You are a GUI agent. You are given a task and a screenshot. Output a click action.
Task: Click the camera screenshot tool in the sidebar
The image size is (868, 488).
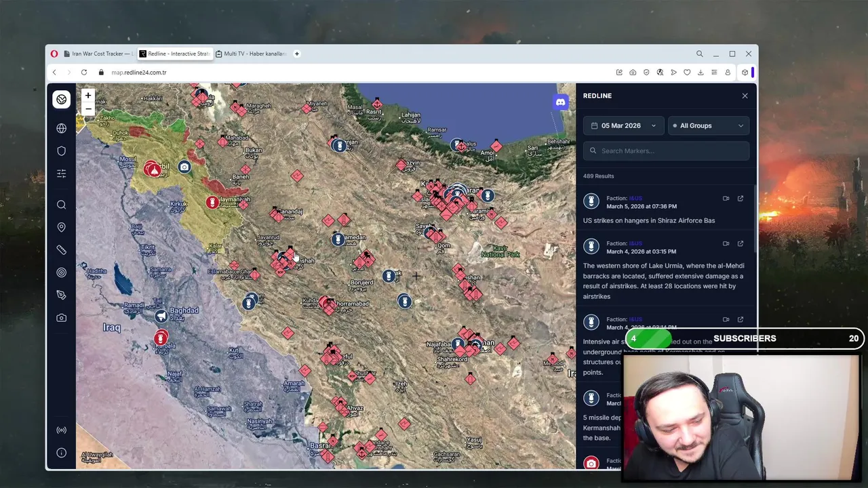click(61, 318)
